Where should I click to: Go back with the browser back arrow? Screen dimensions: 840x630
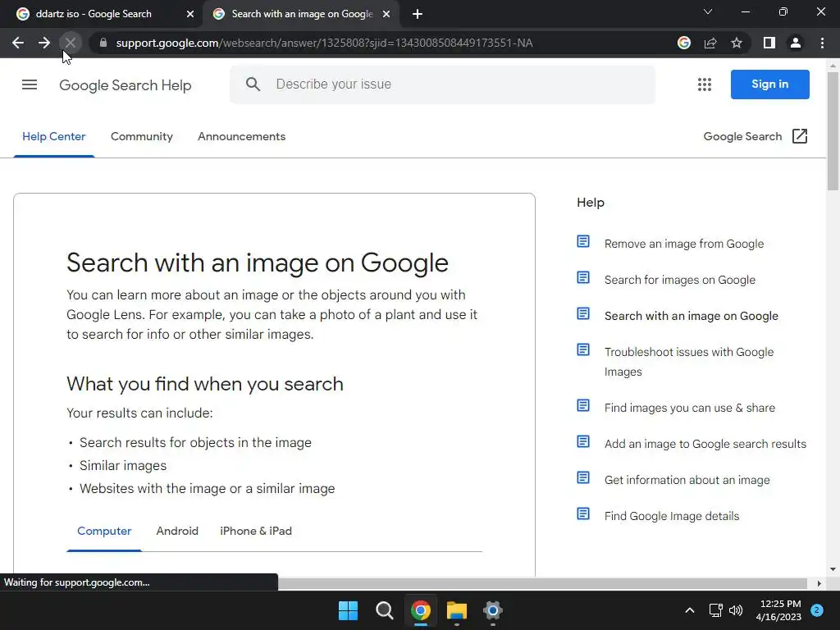point(18,43)
